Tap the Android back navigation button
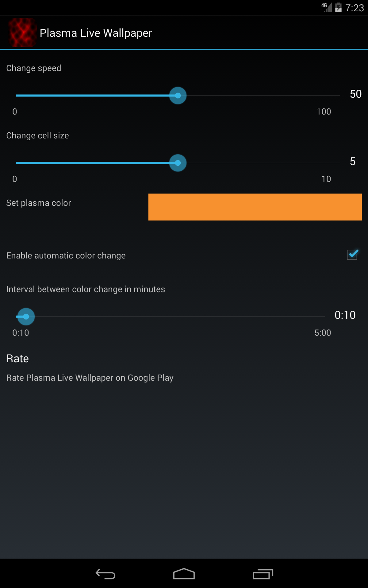 tap(105, 574)
